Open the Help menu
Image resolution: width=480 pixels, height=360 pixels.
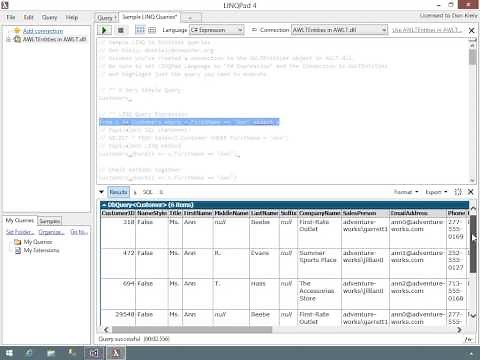72,17
